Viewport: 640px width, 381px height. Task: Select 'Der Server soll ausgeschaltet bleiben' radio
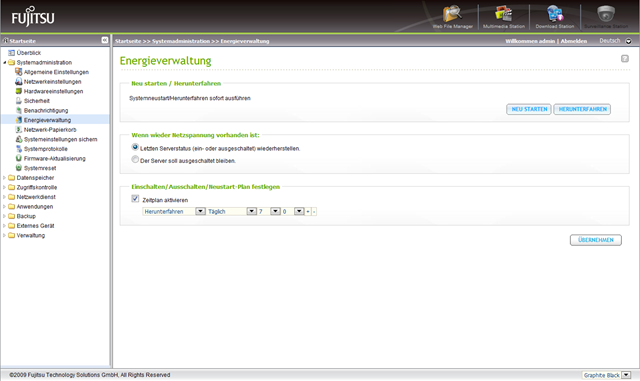[x=135, y=159]
